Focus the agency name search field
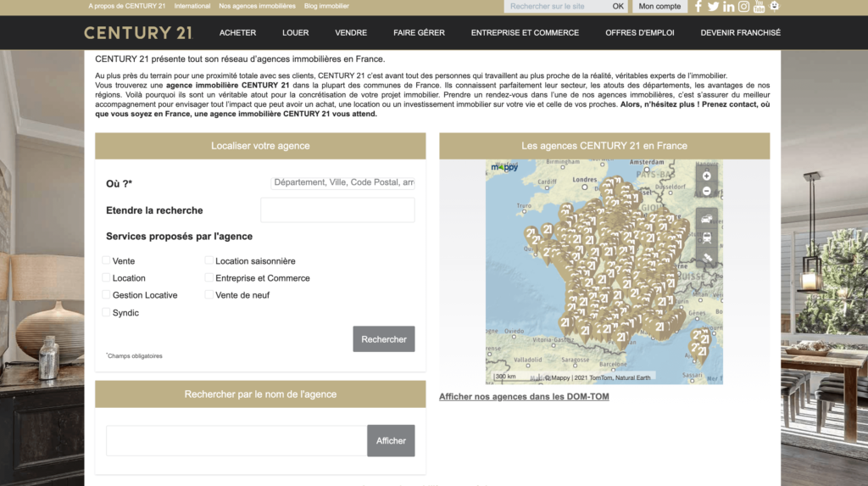 (x=236, y=440)
